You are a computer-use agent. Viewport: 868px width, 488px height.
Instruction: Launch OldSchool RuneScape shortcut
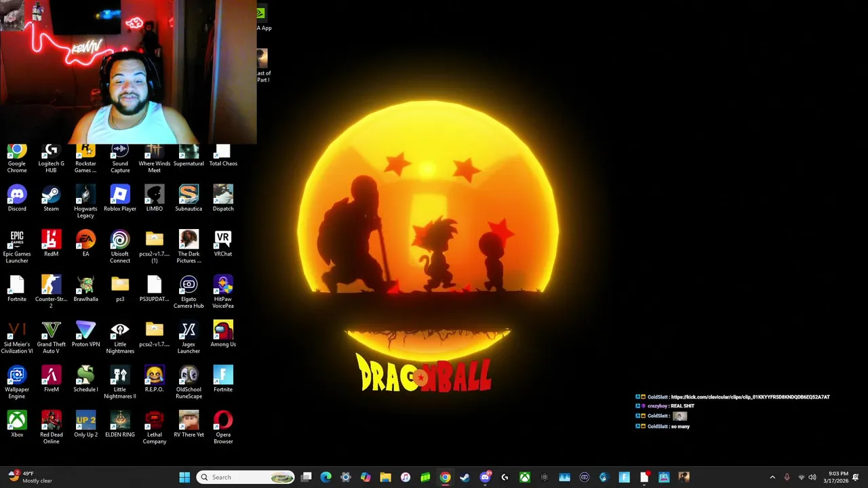(x=189, y=382)
